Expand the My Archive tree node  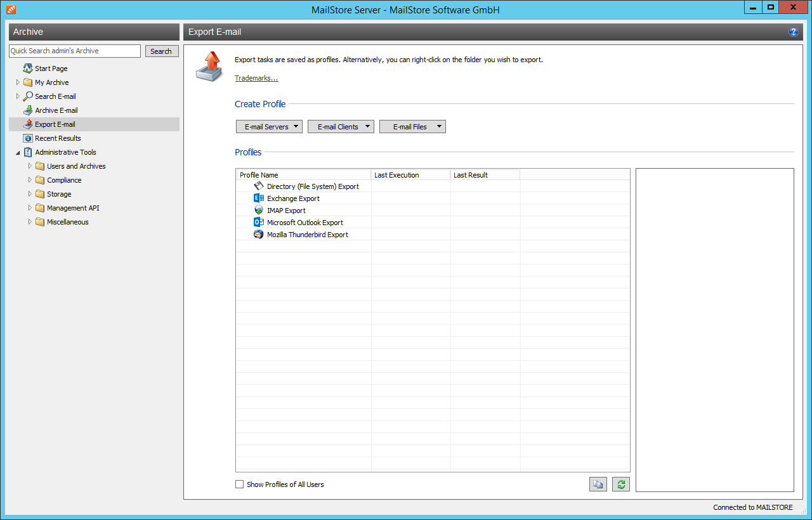[x=18, y=82]
